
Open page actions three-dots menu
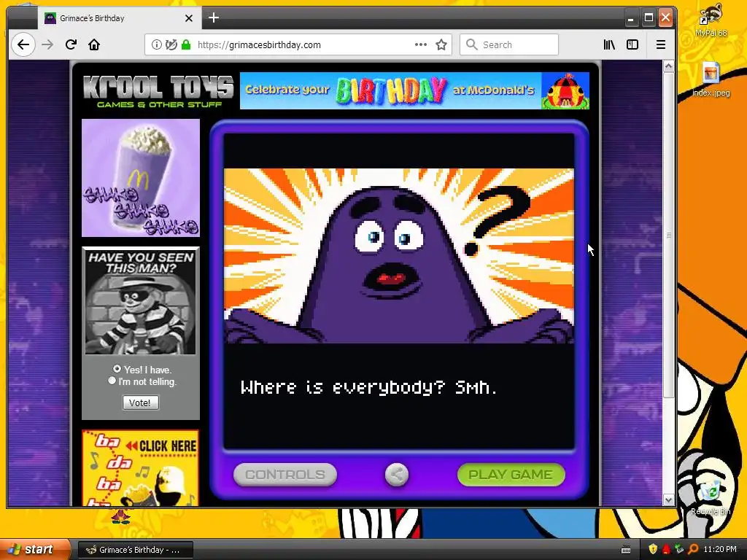click(x=421, y=44)
